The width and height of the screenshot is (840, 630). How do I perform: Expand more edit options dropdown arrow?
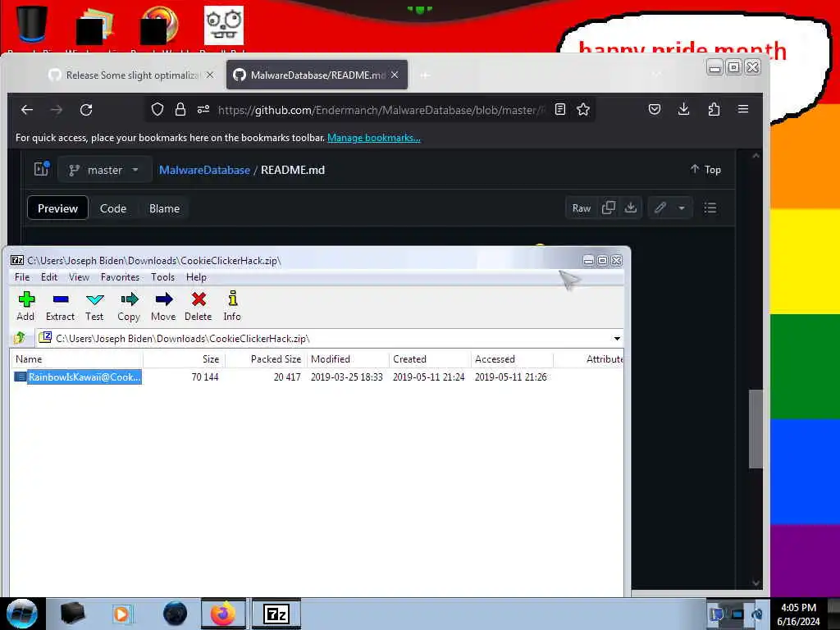tap(682, 208)
